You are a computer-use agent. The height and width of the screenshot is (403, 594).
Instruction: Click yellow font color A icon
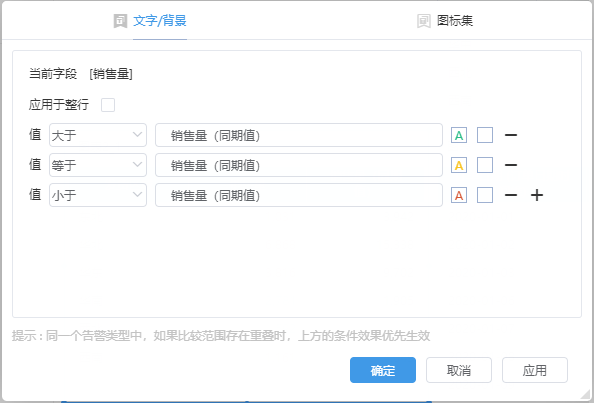459,165
